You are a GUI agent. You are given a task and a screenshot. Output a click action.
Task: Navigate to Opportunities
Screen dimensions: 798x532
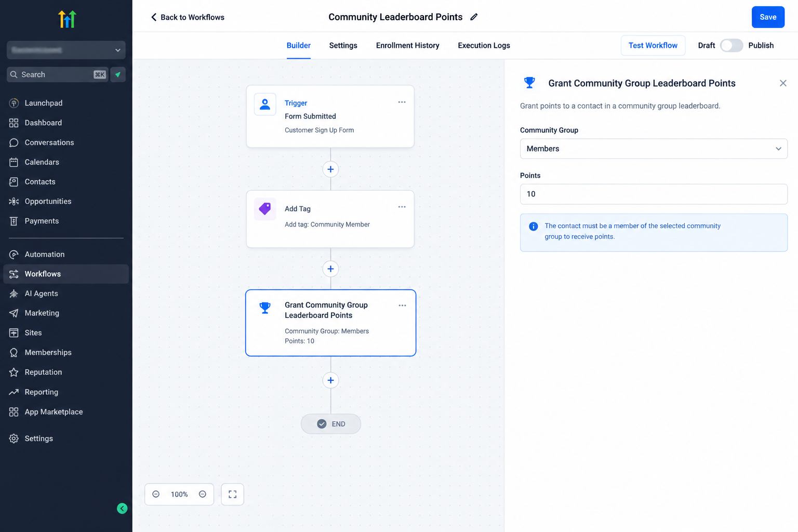point(66,202)
